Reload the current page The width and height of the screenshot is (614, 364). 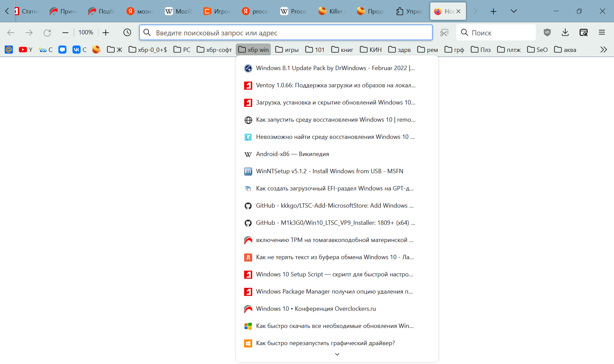[x=47, y=33]
